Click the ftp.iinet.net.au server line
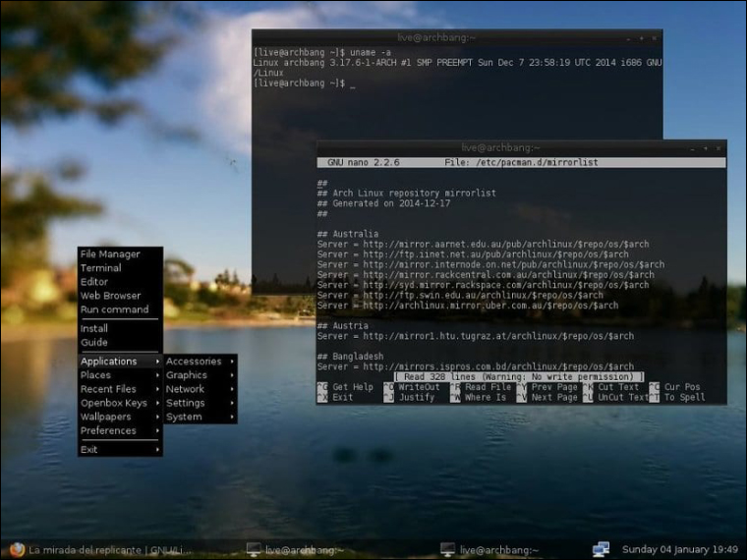747x560 pixels. pyautogui.click(x=473, y=254)
